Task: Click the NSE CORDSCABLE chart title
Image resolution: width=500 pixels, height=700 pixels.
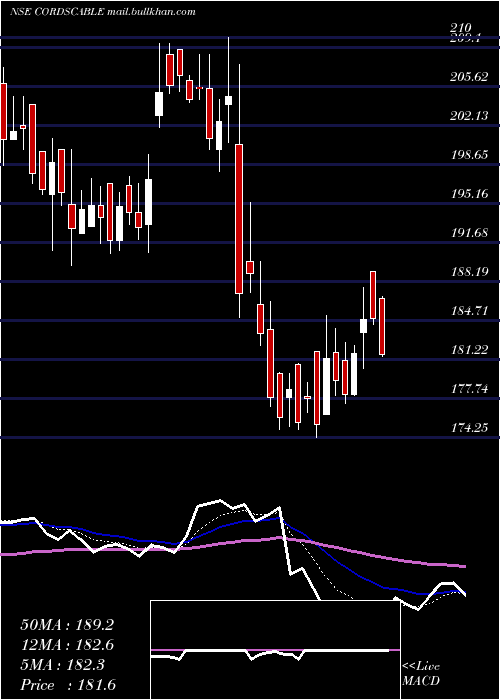Action: (58, 12)
